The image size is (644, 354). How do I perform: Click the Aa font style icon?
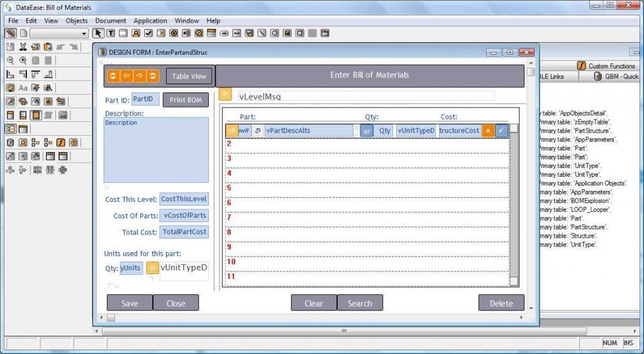pyautogui.click(x=23, y=88)
